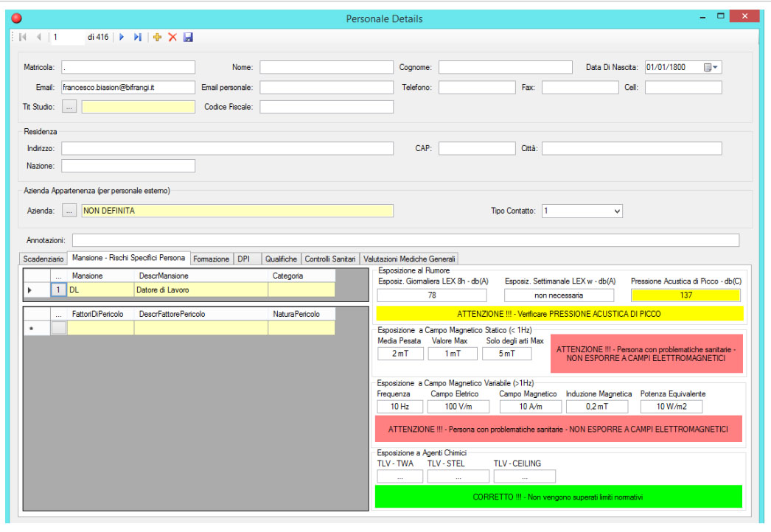Delete record with red X icon
Viewport: 771px width, 532px height.
pos(172,37)
